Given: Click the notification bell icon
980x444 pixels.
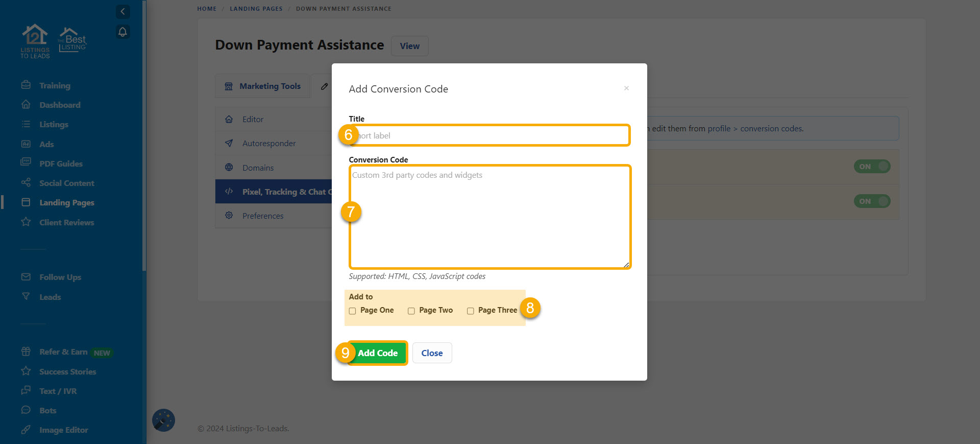Looking at the screenshot, I should pos(122,32).
